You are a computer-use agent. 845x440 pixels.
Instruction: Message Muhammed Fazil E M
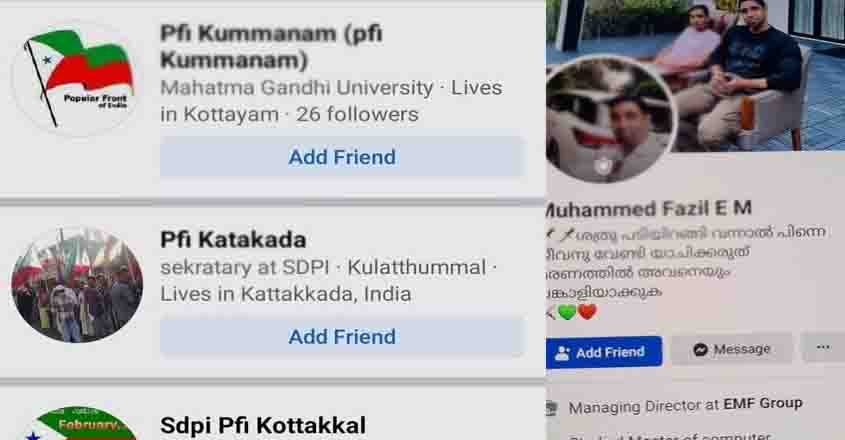click(x=732, y=349)
